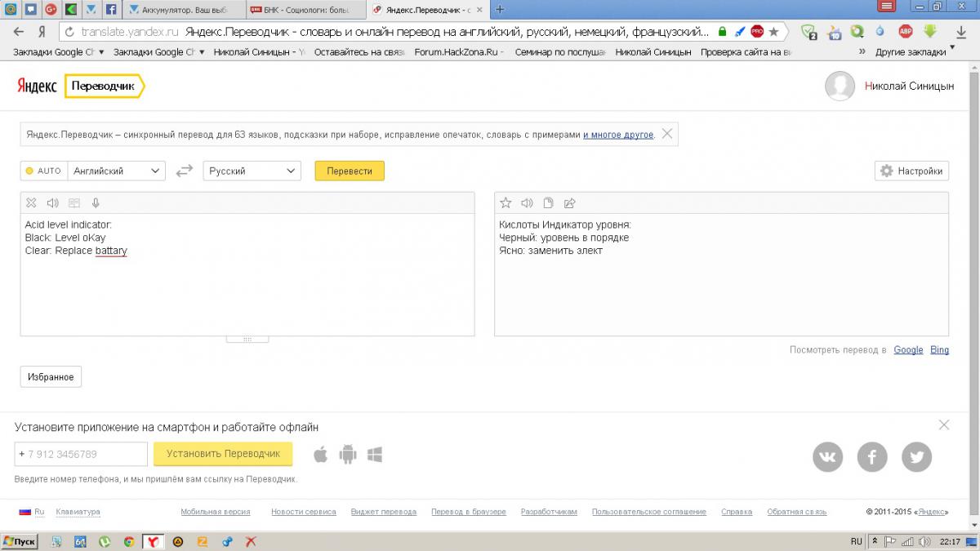Click the yellow Перевести button

click(350, 171)
